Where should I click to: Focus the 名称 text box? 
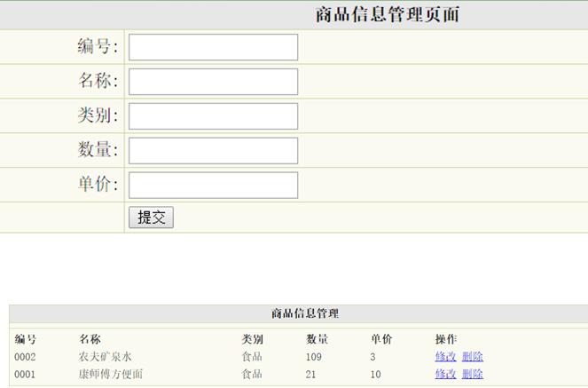coord(213,82)
